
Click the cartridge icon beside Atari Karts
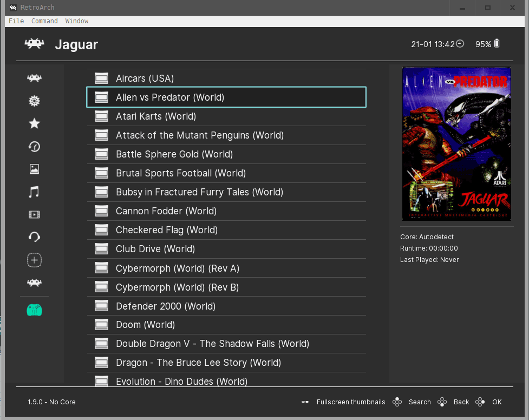[x=101, y=116]
